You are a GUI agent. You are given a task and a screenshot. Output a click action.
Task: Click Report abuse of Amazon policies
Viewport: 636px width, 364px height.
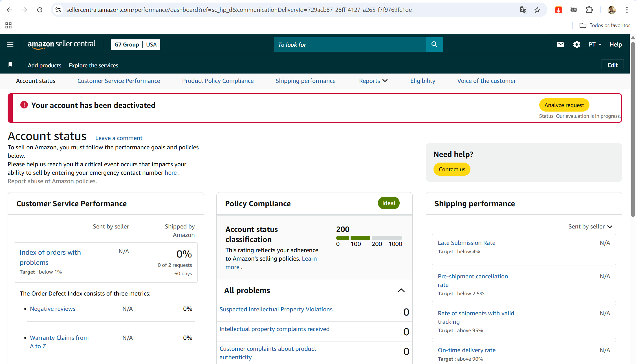tap(52, 181)
